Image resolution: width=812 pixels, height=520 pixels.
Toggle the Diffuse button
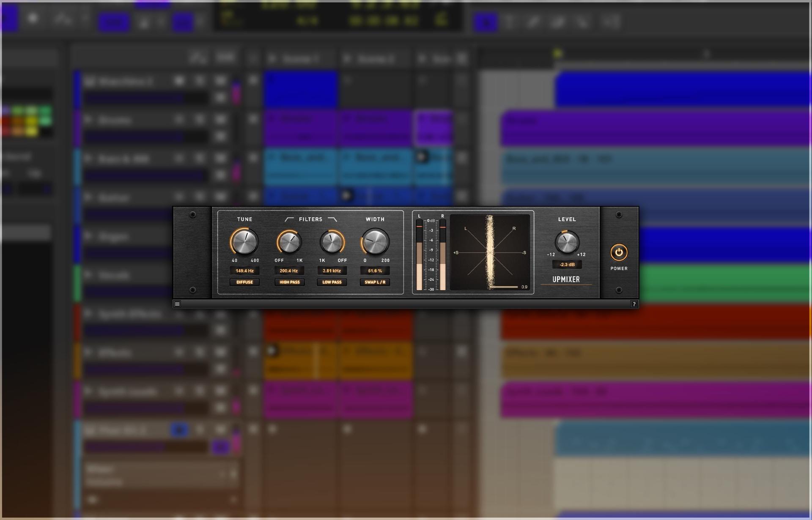click(244, 282)
